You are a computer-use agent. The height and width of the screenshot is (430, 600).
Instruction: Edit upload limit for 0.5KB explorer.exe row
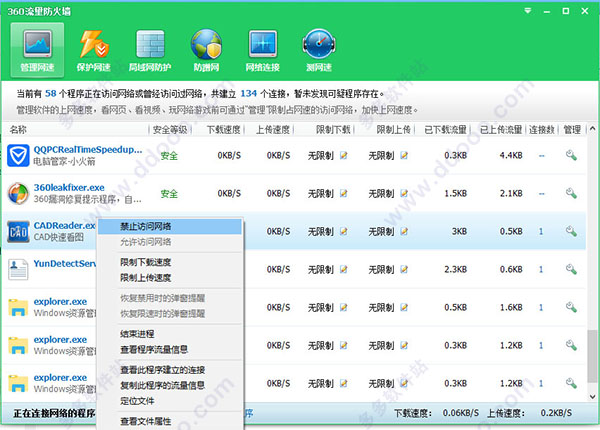point(404,307)
